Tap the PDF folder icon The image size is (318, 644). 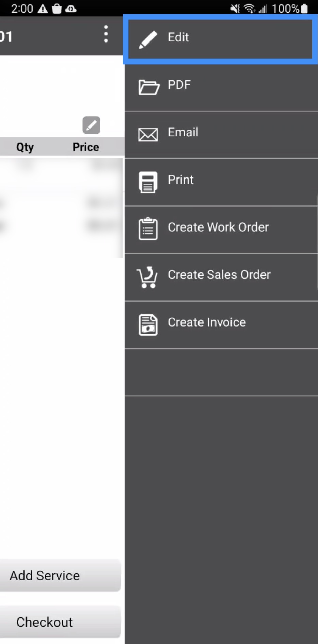point(148,87)
